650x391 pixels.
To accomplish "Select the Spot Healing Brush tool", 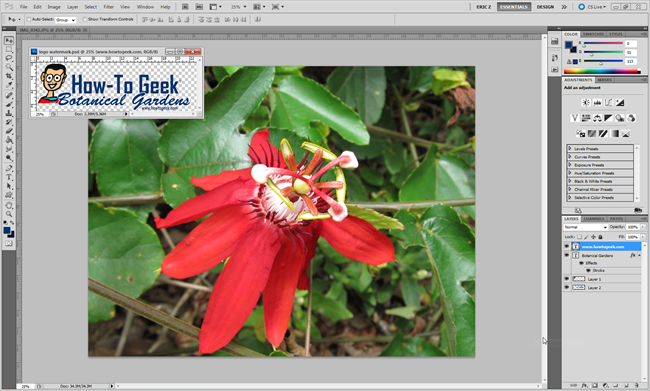I will [9, 95].
